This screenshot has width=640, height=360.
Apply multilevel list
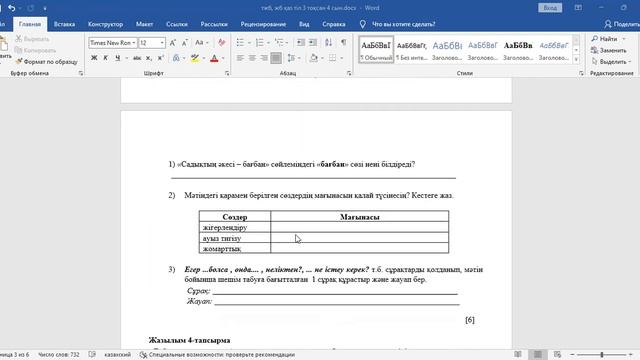[x=279, y=43]
